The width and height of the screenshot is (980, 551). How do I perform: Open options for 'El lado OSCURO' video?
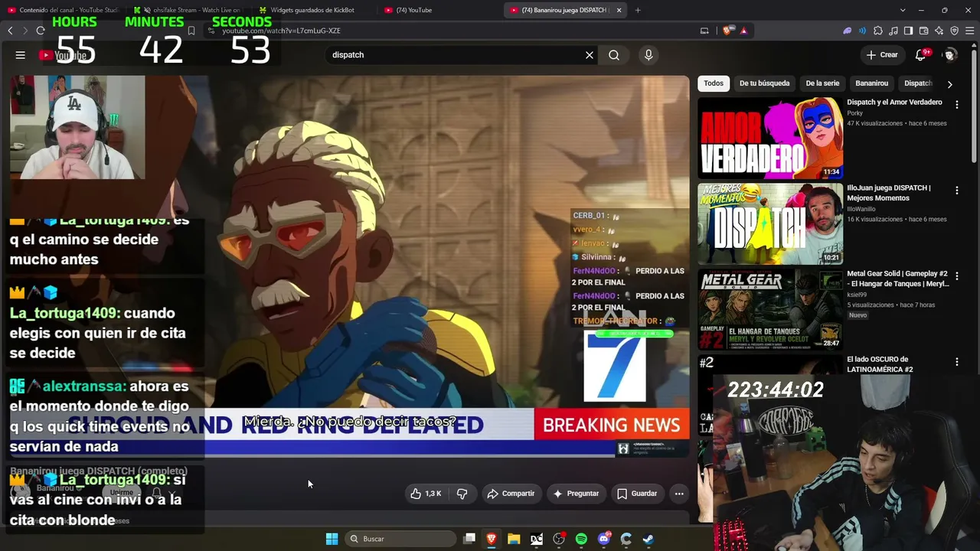(x=957, y=362)
